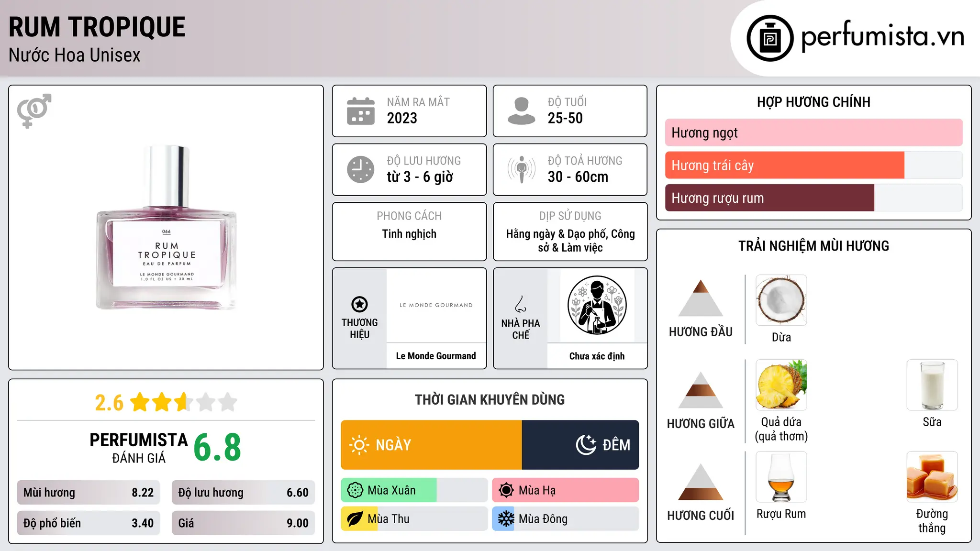Click the calendar icon beside Năm ra mắt
This screenshot has width=980, height=551.
pos(361,111)
